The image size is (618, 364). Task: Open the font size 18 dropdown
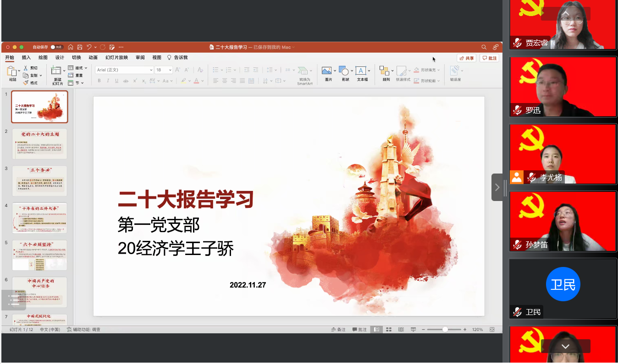pos(170,70)
